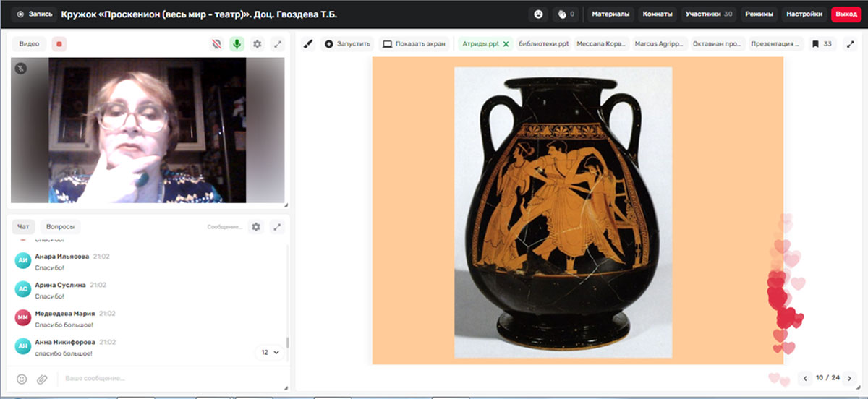
Task: Click the name Анара Ильясова in chat
Action: click(x=62, y=256)
